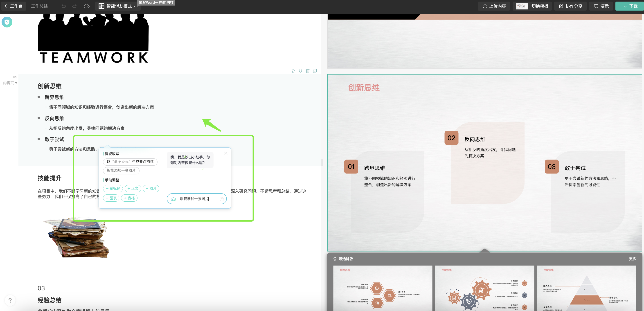Move slide 09 up with arrow icon
Screen dimensions: 644x311
pos(293,71)
